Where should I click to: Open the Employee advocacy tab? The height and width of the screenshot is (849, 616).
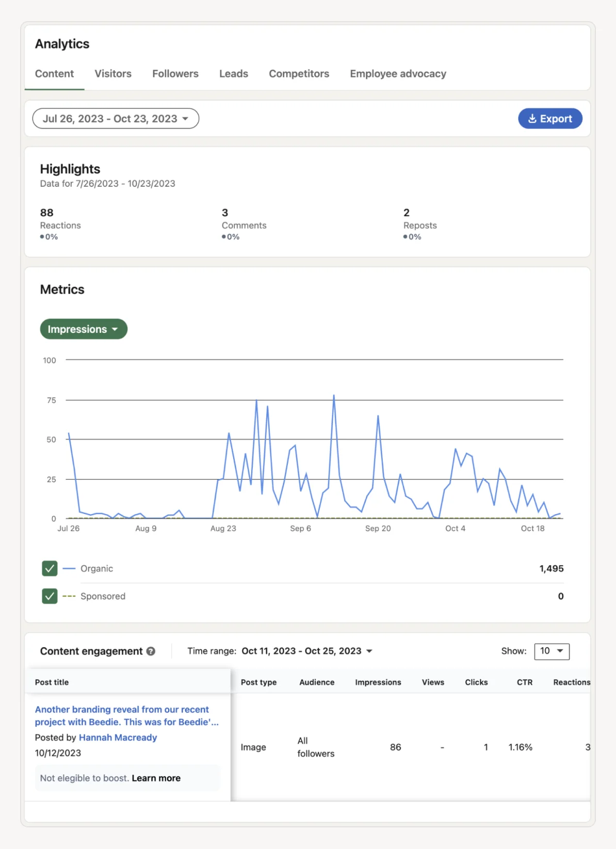(398, 74)
